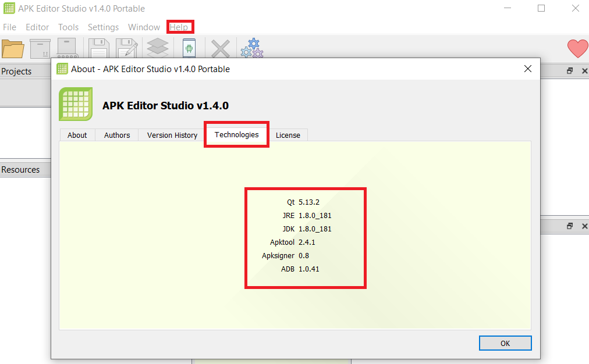The height and width of the screenshot is (364, 589).
Task: Click the red heart donate icon
Action: (577, 48)
